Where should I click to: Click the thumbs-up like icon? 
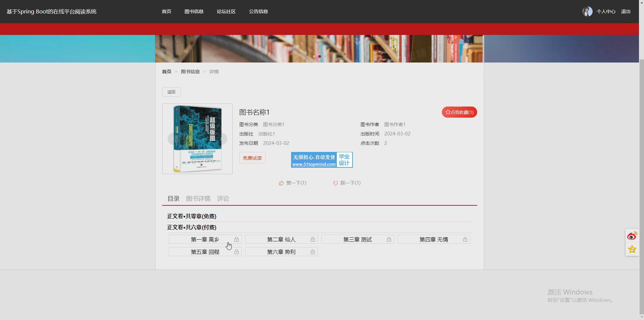click(x=281, y=183)
